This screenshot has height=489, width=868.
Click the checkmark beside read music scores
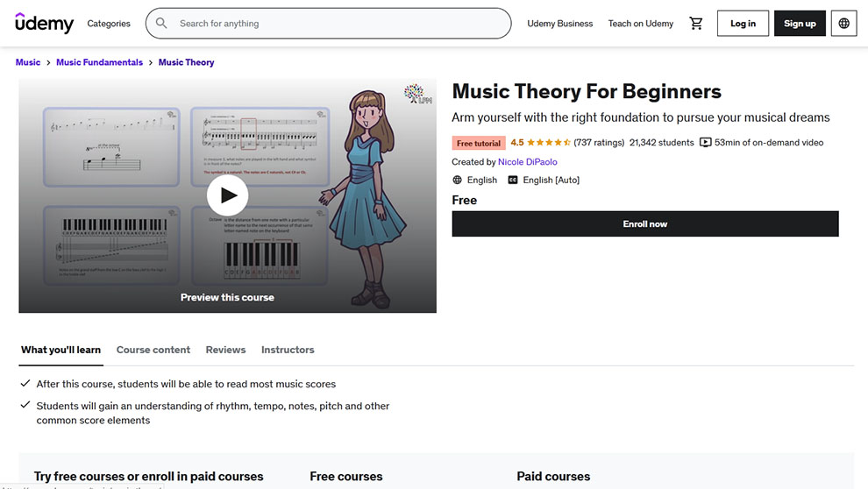(25, 383)
